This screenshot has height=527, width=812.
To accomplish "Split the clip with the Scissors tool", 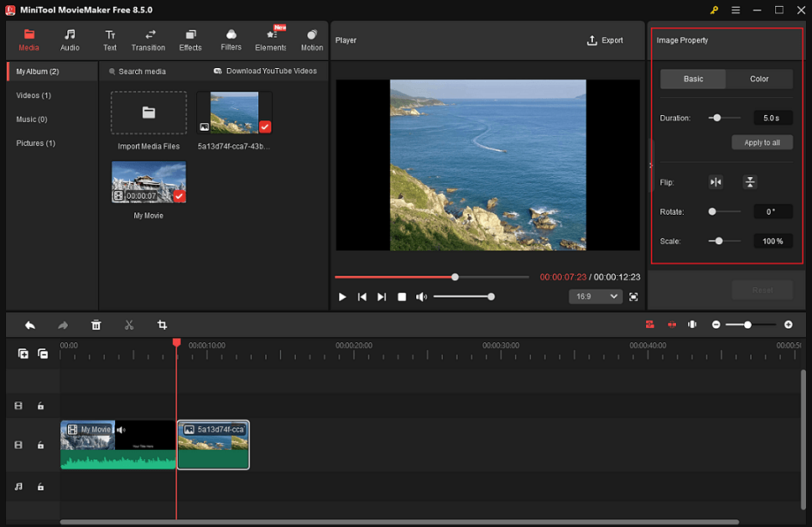I will coord(128,325).
